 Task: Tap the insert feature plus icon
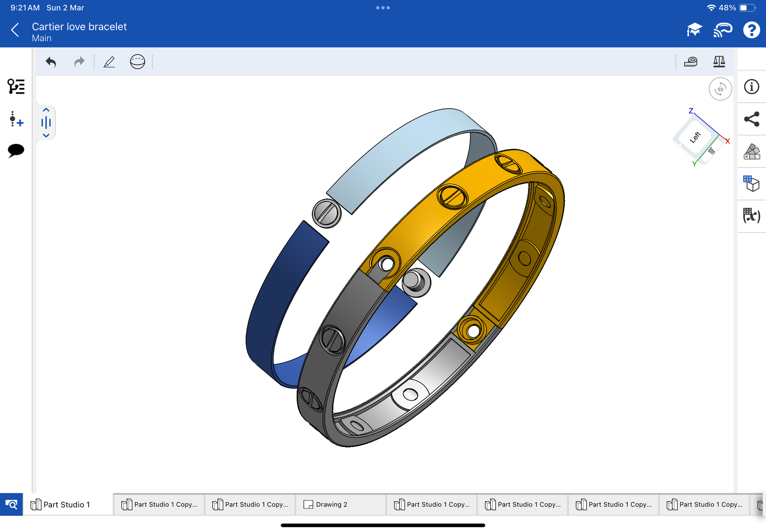pyautogui.click(x=16, y=119)
